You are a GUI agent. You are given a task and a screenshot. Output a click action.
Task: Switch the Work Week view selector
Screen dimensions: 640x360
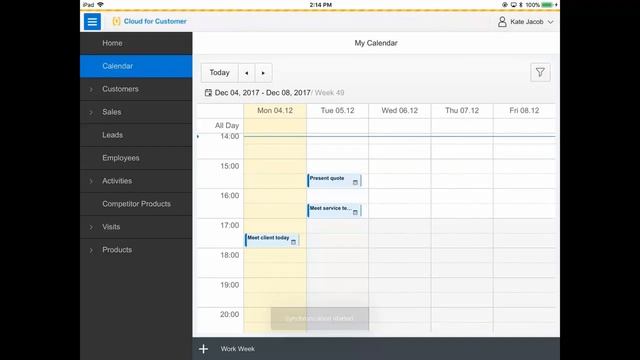(238, 349)
